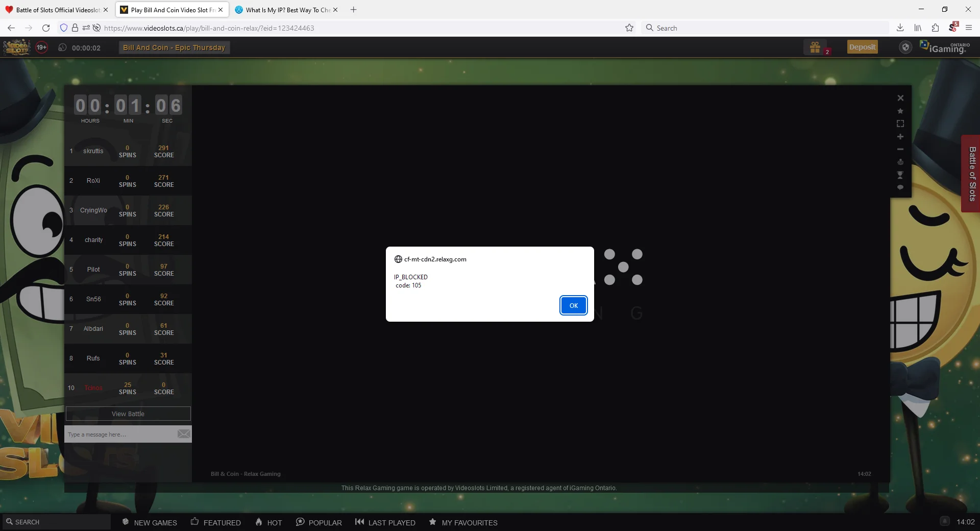Select the Play Bill And Coin tab

(172, 10)
